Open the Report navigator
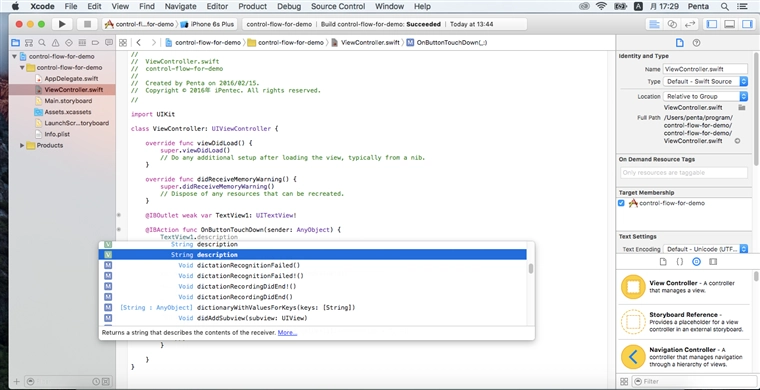This screenshot has height=390, width=760. (109, 43)
